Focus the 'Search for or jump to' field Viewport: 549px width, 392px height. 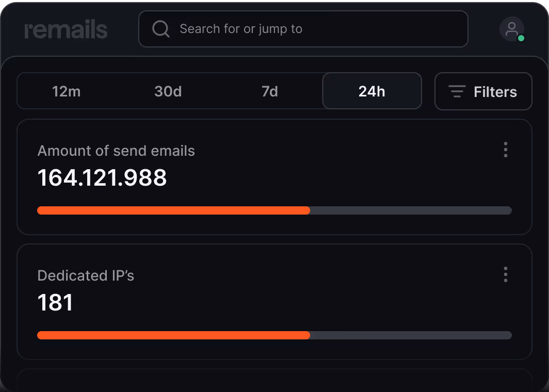click(303, 29)
